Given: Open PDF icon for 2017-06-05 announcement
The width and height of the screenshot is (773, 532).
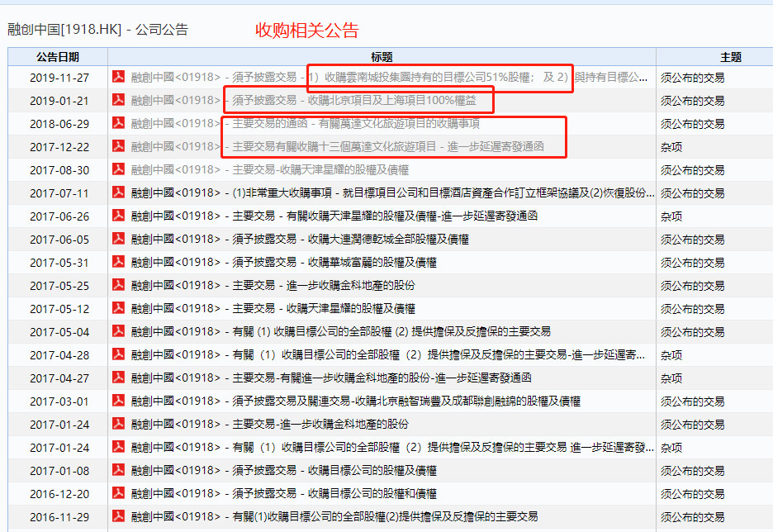Looking at the screenshot, I should (118, 239).
